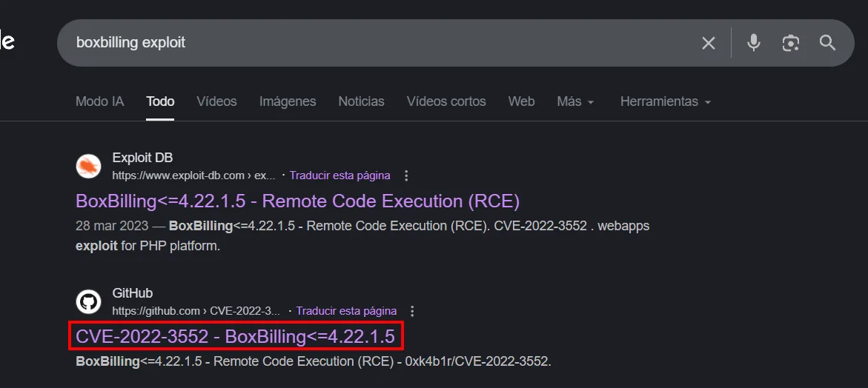Click the snippet text mentioning 0xk4b1r/CVE-2022-3552

(x=314, y=363)
